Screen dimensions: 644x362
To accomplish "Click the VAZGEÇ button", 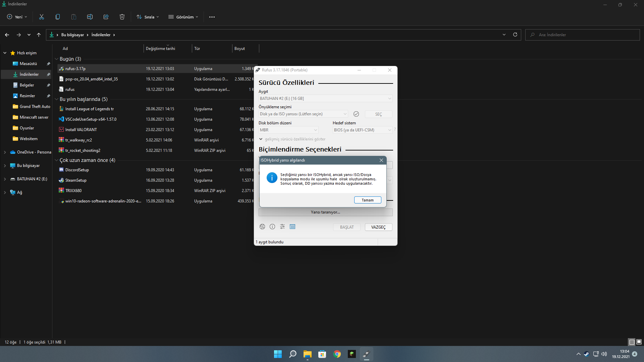I will tap(378, 227).
